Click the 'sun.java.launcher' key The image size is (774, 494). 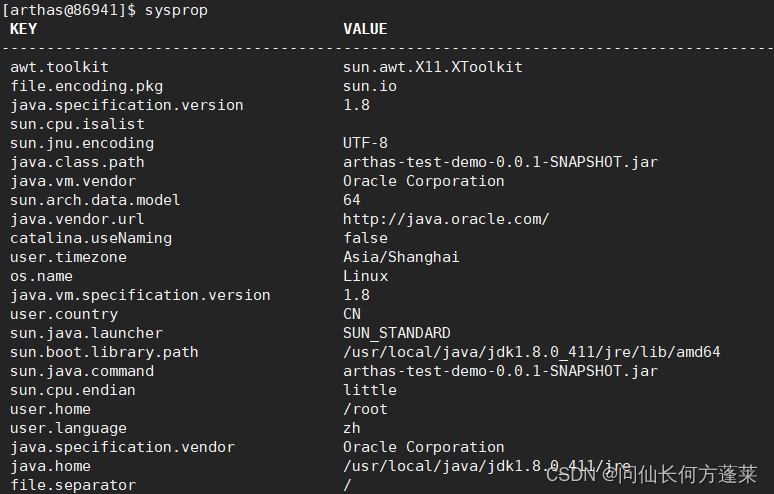86,333
